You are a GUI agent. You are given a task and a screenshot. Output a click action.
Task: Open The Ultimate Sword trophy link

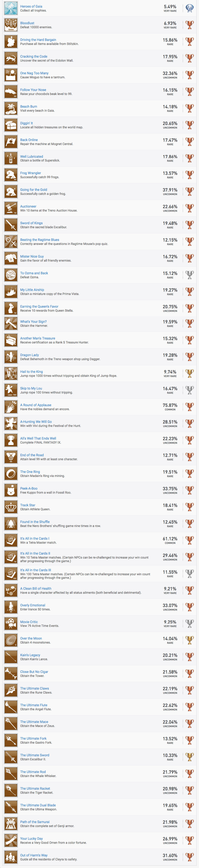[35, 755]
